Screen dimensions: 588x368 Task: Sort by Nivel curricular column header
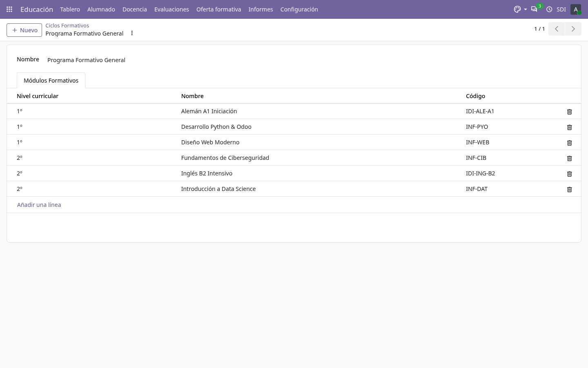(38, 96)
